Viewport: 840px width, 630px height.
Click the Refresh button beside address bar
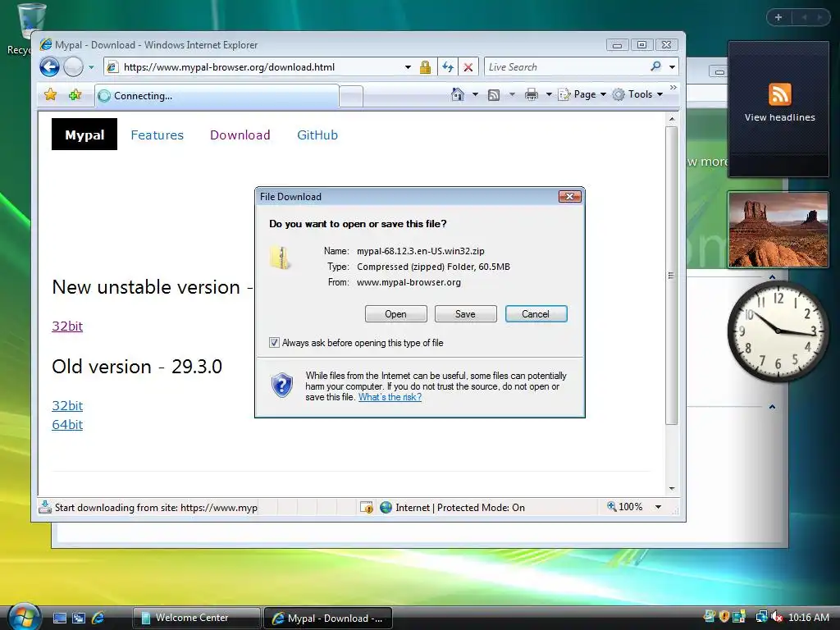[448, 67]
